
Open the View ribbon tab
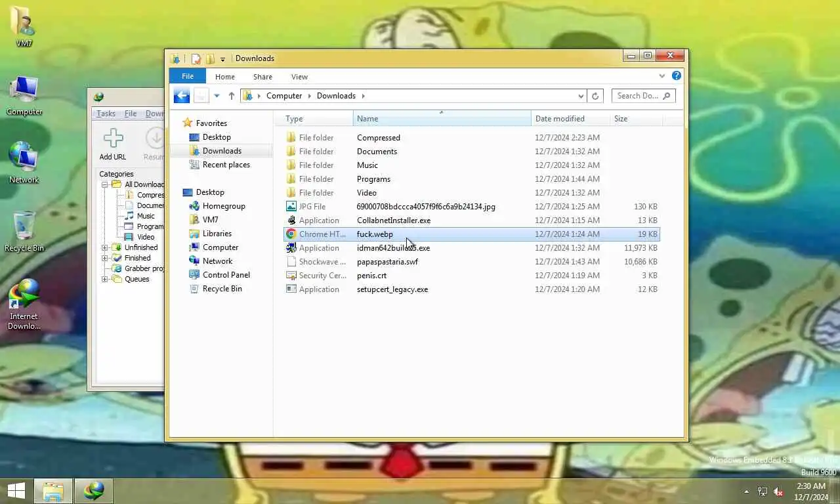(x=299, y=77)
